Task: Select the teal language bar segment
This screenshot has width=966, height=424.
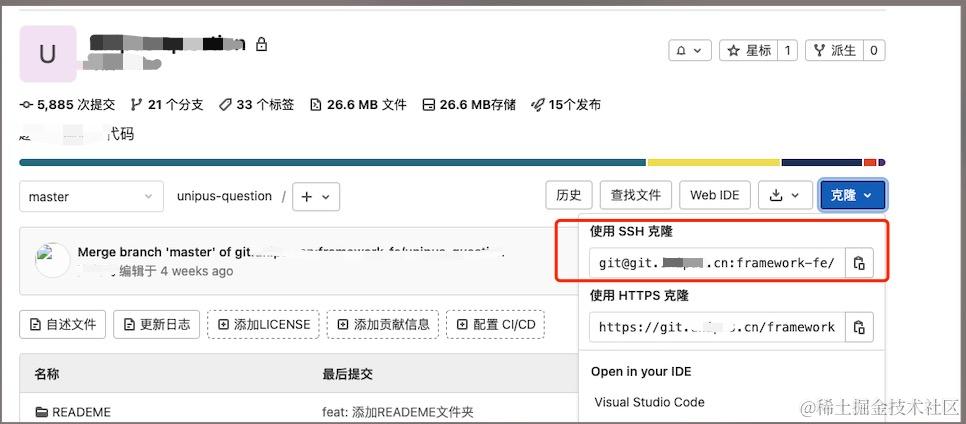Action: 333,162
